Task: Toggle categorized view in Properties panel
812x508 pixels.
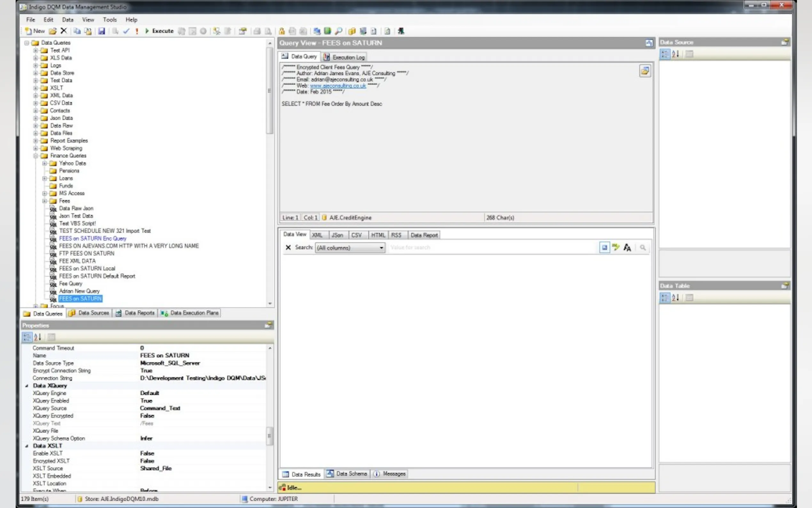Action: coord(27,337)
